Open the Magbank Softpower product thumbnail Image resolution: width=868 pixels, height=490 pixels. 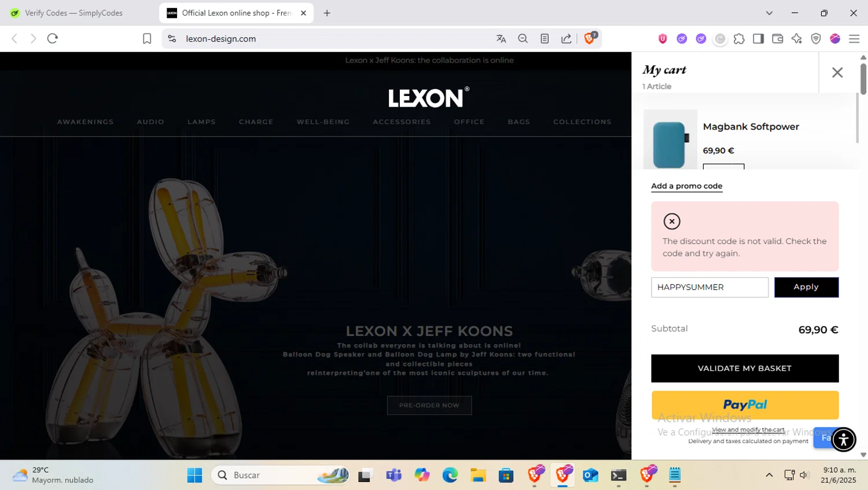pyautogui.click(x=670, y=139)
